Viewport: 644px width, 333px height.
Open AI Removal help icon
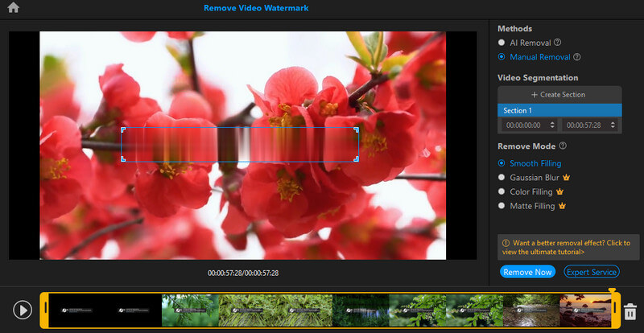pyautogui.click(x=557, y=43)
